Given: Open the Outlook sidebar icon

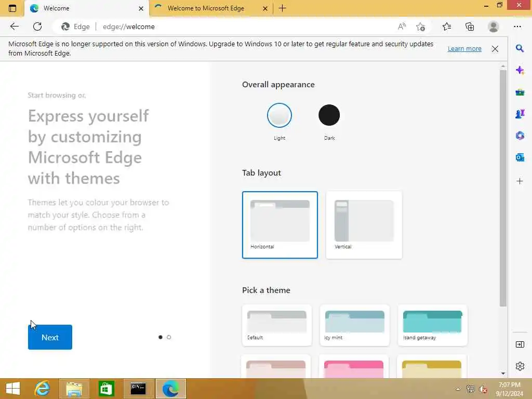Looking at the screenshot, I should pos(520,157).
